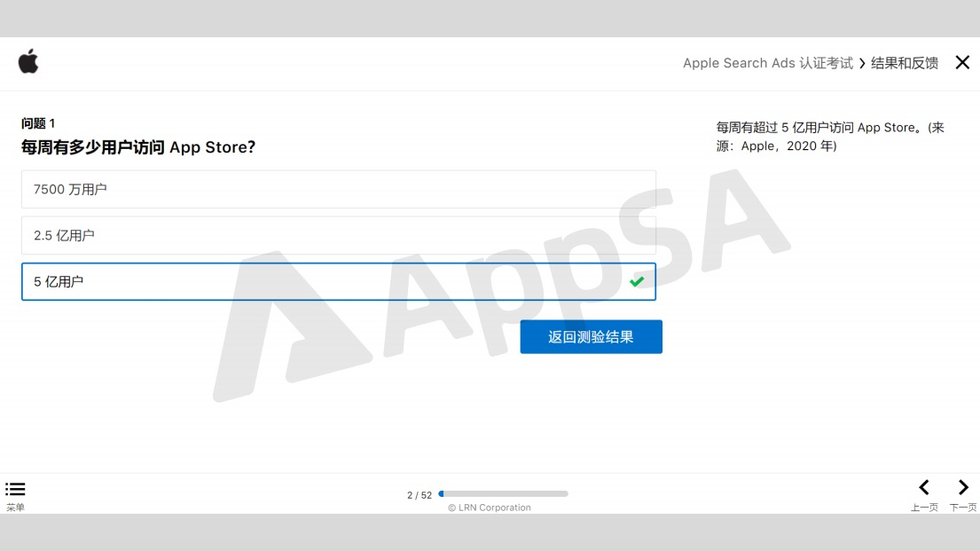This screenshot has height=551, width=980.
Task: Go to previous page (上一页) arrow
Action: [x=924, y=487]
